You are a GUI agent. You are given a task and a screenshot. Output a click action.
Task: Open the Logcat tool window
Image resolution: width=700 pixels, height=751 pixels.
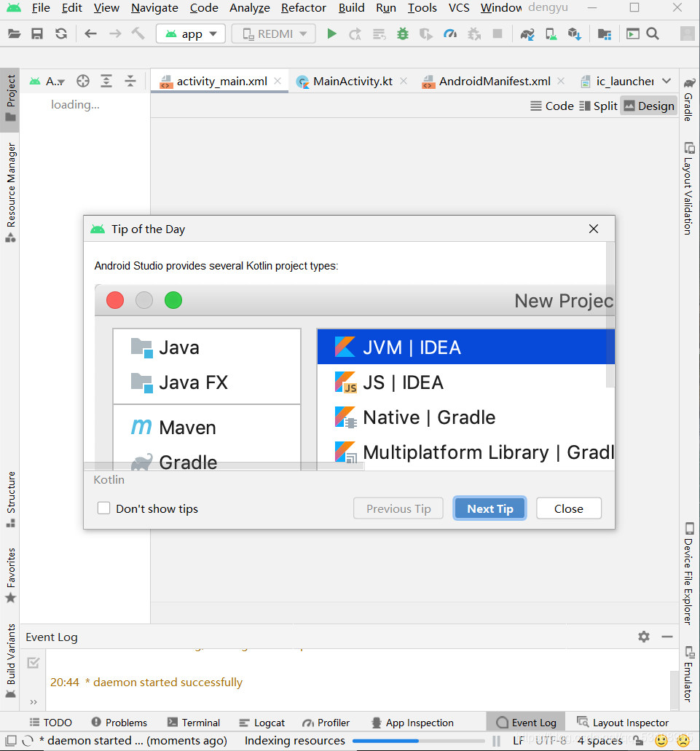point(262,723)
